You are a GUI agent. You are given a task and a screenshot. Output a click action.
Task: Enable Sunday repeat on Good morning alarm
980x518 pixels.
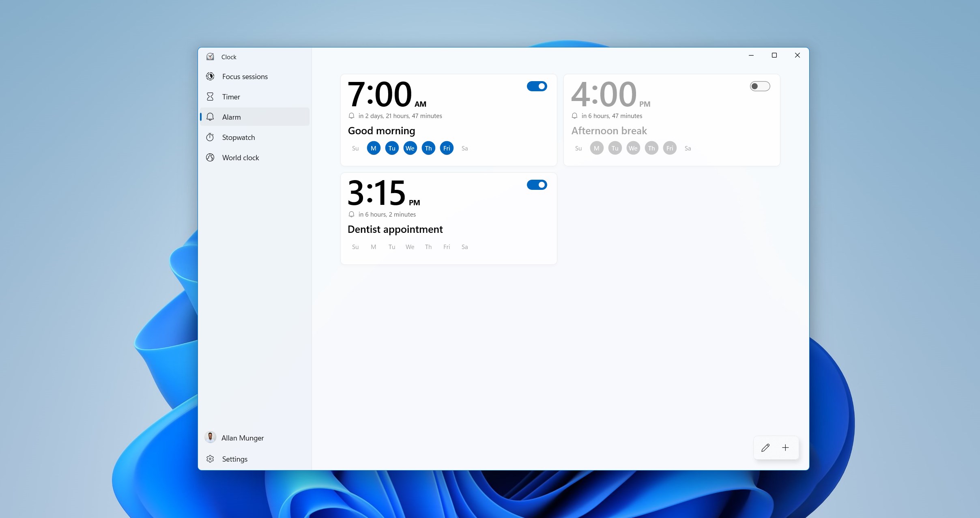coord(355,148)
